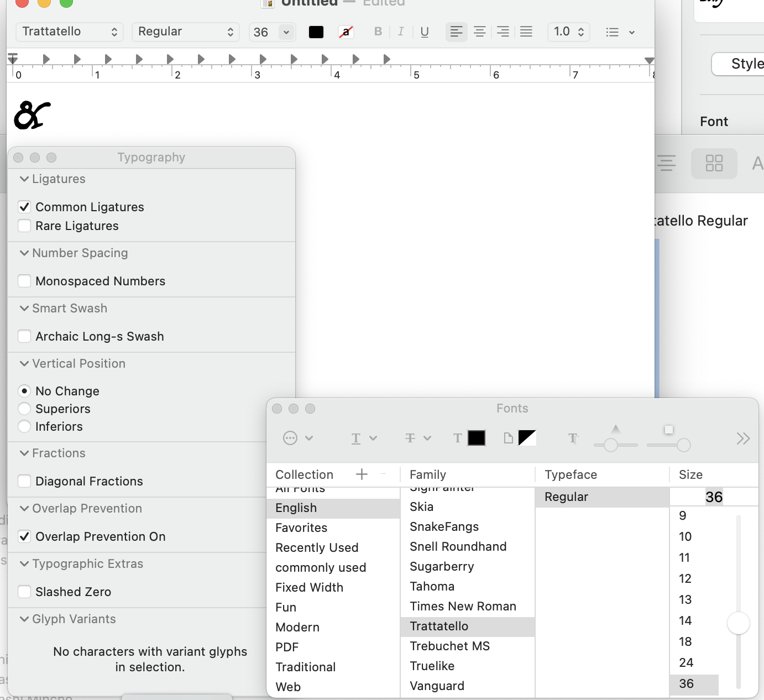Enable Monospaced Numbers
Screen dimensions: 764x700
coord(24,281)
